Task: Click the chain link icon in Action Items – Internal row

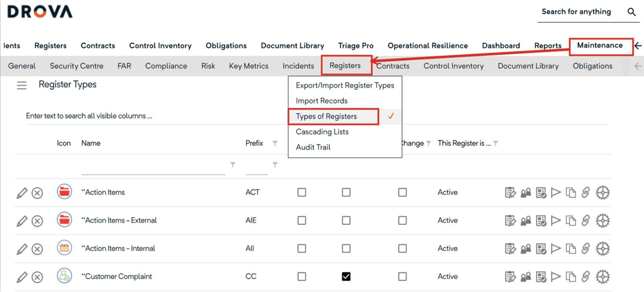Action: click(x=586, y=248)
